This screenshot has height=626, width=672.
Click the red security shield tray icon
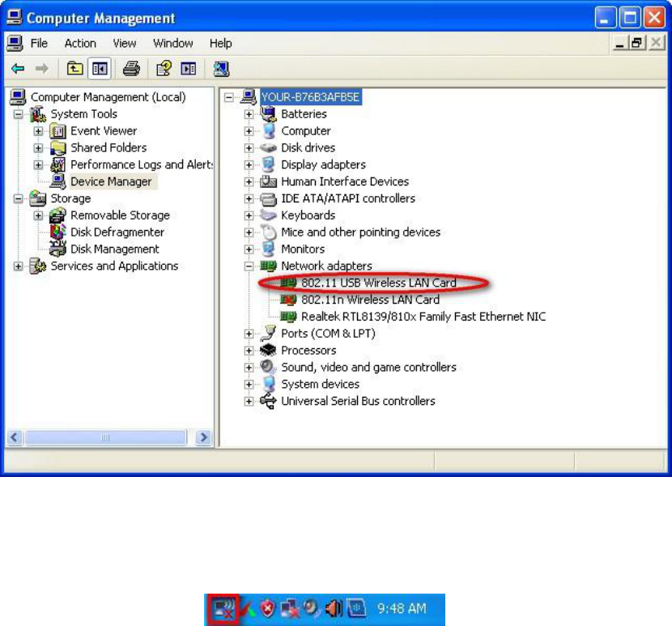(268, 609)
